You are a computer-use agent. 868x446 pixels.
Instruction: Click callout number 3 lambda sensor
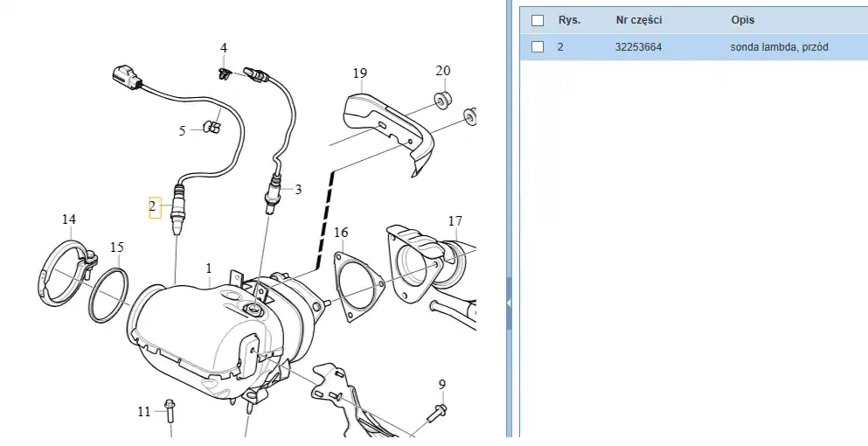(297, 189)
